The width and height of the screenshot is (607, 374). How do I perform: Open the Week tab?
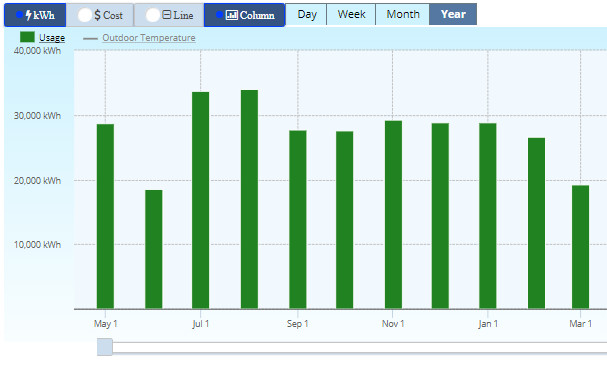click(351, 14)
